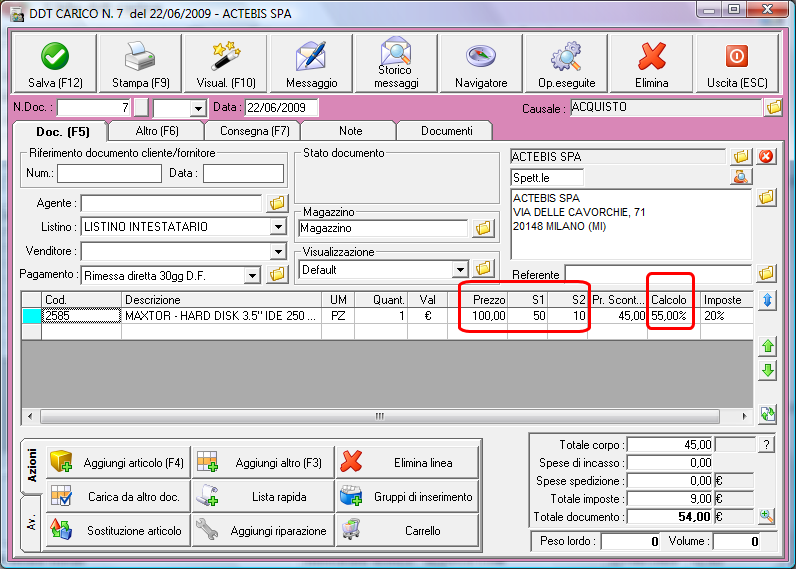Image resolution: width=796 pixels, height=569 pixels.
Task: Click Carica da altro doc. button
Action: pos(118,496)
